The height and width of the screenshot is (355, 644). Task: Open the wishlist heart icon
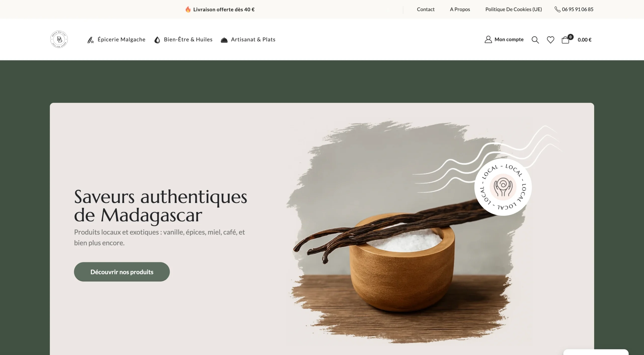tap(550, 40)
